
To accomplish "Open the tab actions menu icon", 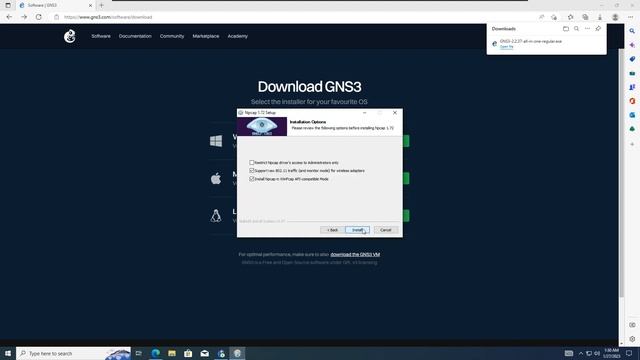I will (x=8, y=5).
